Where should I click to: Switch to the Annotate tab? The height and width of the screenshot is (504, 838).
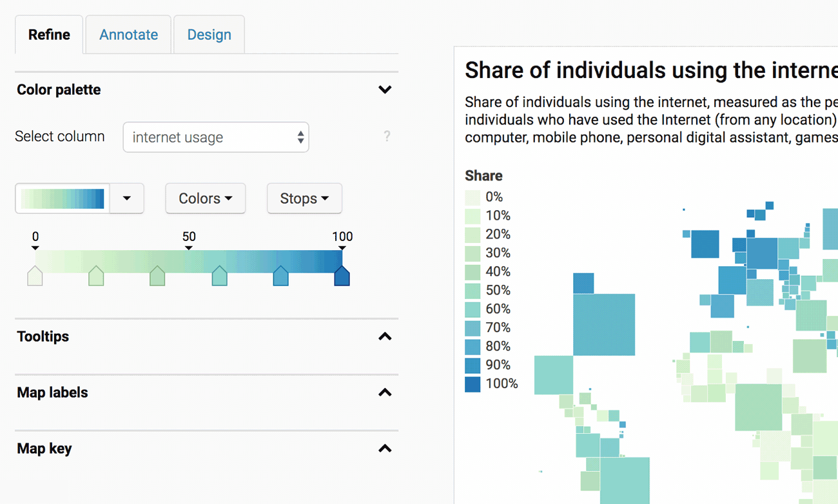(128, 34)
